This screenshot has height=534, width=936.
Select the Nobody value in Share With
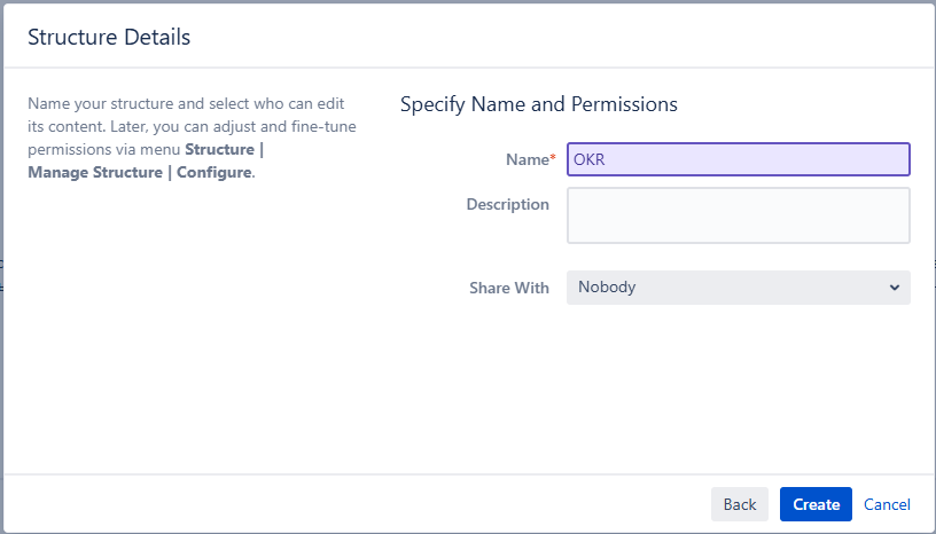607,287
